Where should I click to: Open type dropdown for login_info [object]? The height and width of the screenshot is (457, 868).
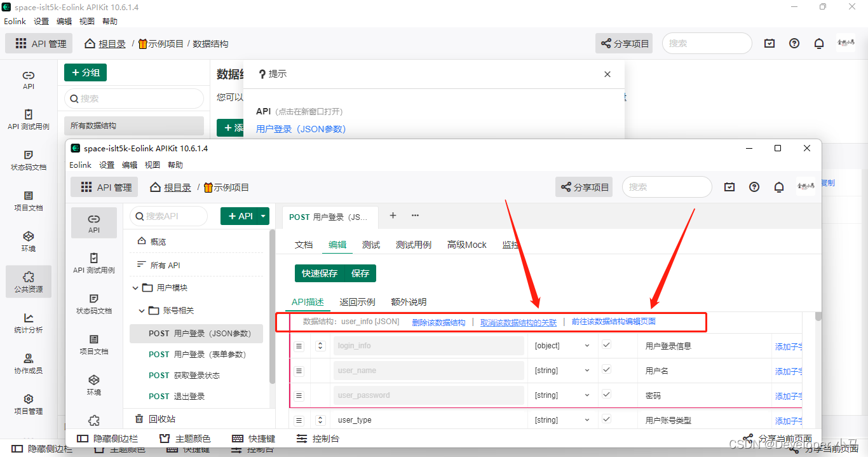click(562, 346)
